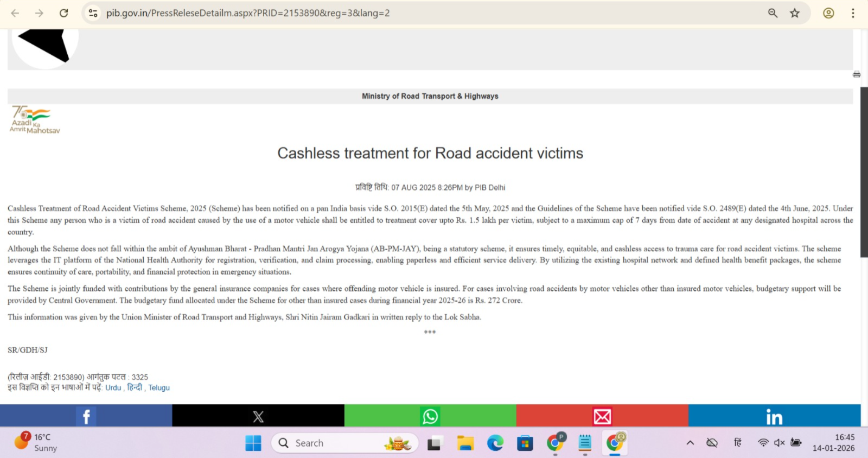
Task: Launch Microsoft Edge from the taskbar
Action: pos(495,443)
